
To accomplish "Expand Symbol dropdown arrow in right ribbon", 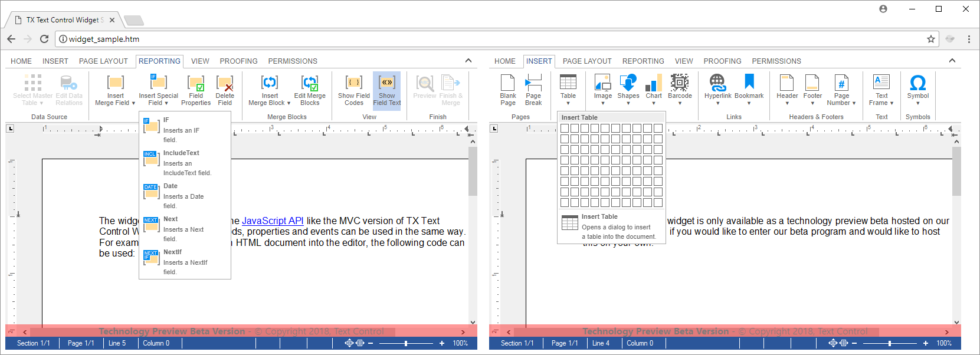I will (918, 103).
